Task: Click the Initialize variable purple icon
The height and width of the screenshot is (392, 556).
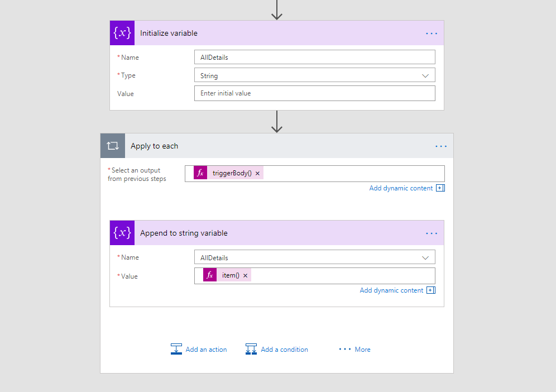Action: [x=122, y=33]
